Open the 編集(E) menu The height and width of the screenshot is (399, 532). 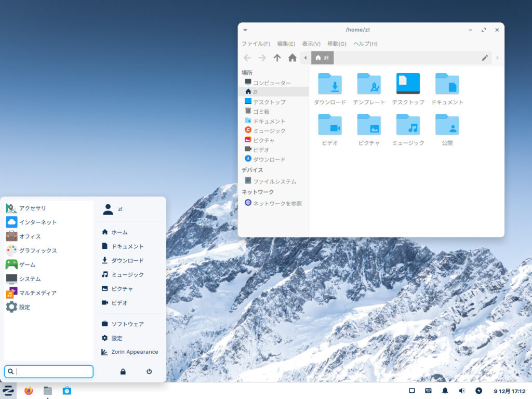pos(286,44)
